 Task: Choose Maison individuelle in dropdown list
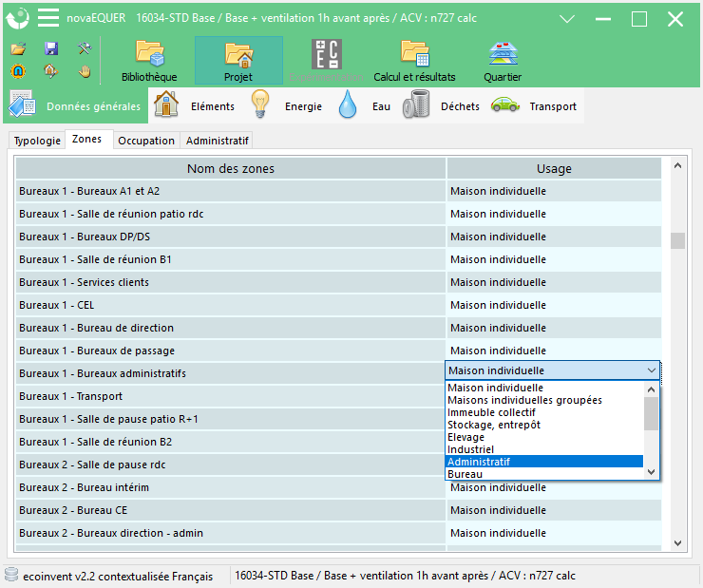point(544,388)
